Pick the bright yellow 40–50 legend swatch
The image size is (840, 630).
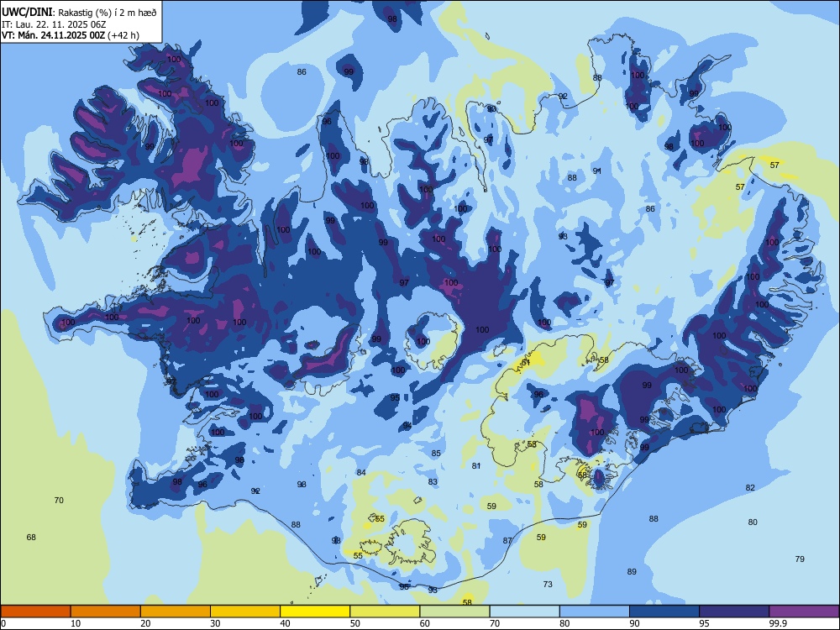[315, 612]
